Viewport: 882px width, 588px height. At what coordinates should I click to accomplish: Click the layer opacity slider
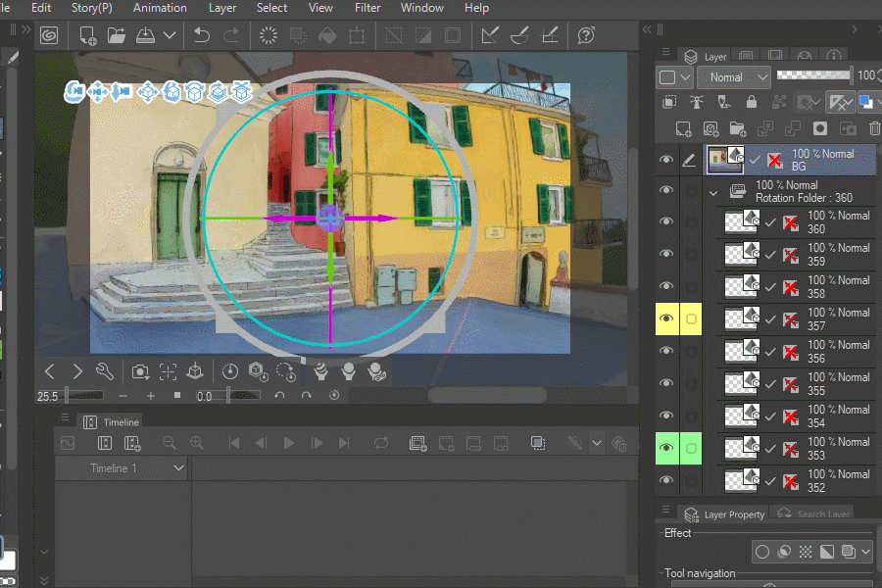813,75
